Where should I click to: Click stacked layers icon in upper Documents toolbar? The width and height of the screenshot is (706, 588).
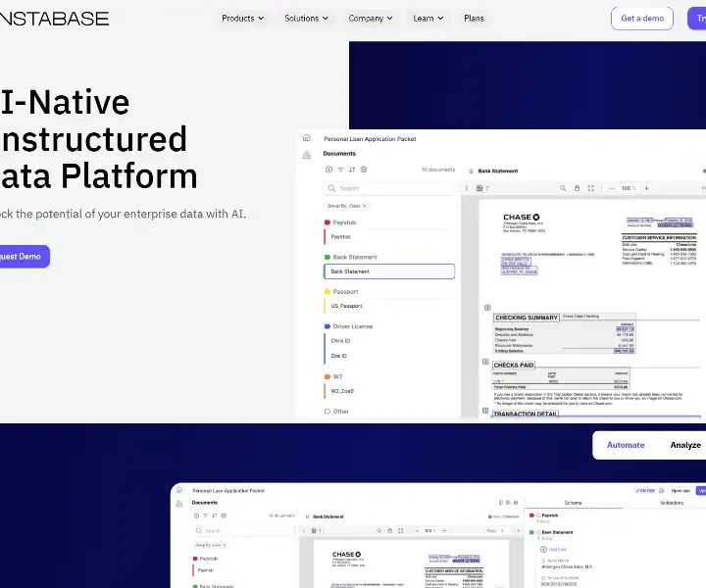click(x=364, y=170)
